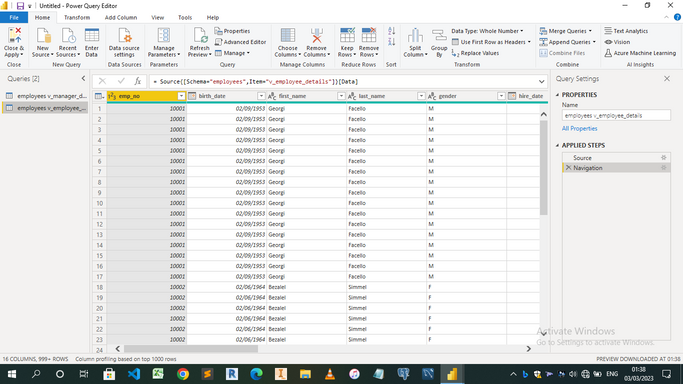Open Merge Queries dropdown
The height and width of the screenshot is (384, 683).
point(565,31)
